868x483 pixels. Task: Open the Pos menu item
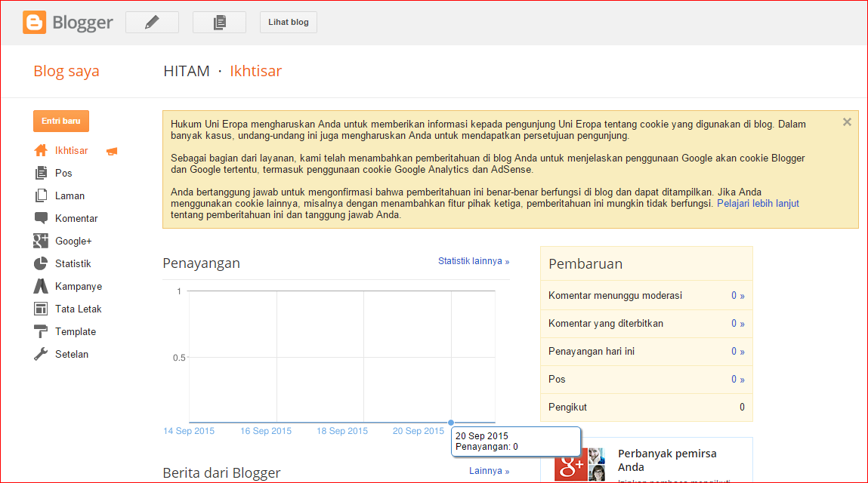tap(63, 173)
